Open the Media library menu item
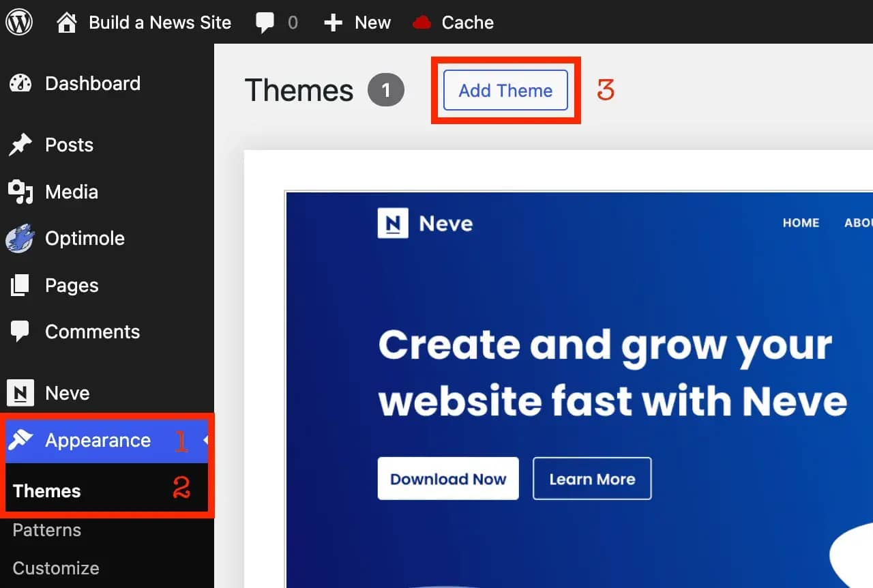Viewport: 873px width, 588px height. pyautogui.click(x=72, y=192)
